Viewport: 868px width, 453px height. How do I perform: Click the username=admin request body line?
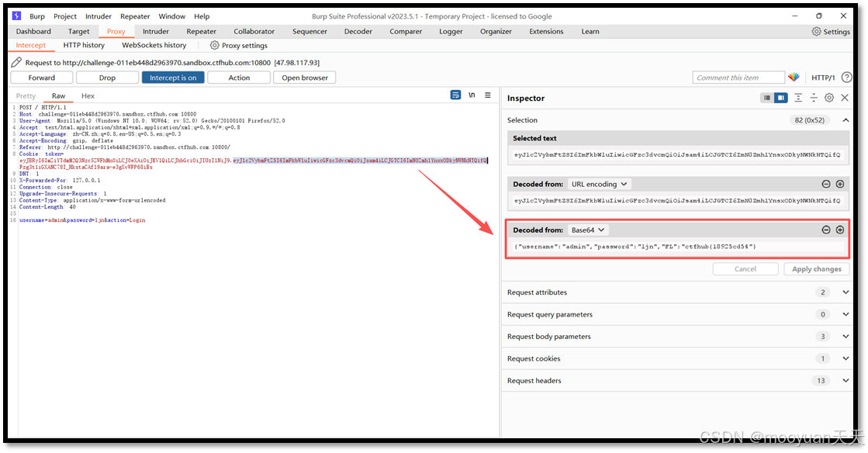pos(82,220)
